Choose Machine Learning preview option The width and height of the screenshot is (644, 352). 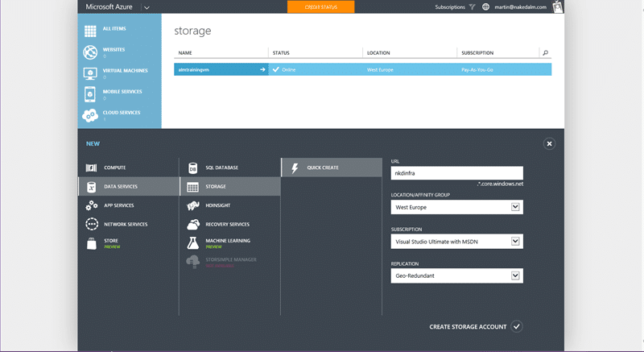(230, 243)
